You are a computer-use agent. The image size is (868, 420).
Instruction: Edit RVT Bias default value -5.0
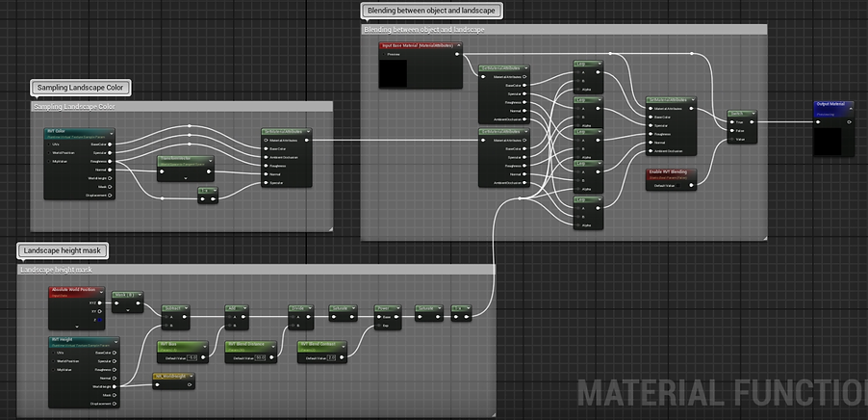[192, 358]
